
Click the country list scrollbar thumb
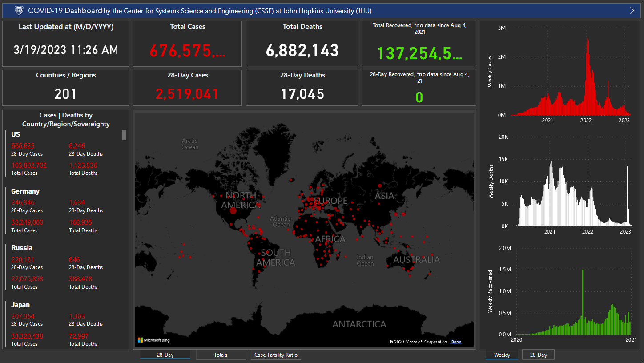click(x=124, y=135)
